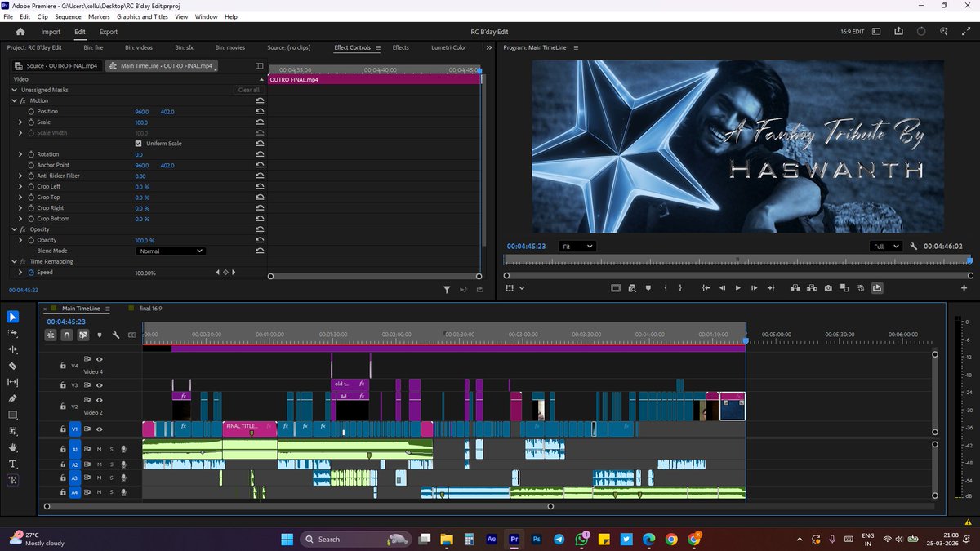Click the Lift button in Program monitor
980x551 pixels.
[x=794, y=287]
